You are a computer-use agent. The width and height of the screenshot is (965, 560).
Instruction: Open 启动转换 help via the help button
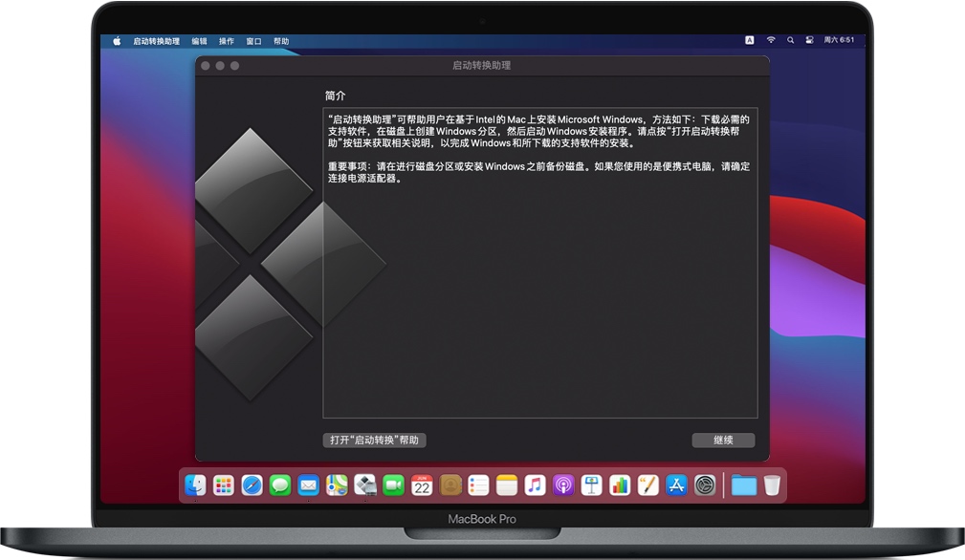(374, 441)
